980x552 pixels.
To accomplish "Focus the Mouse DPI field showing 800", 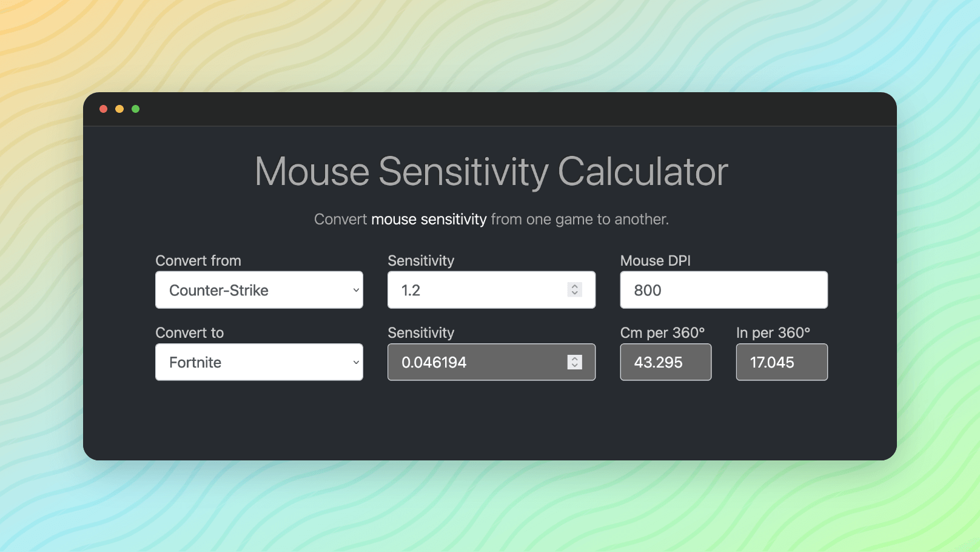I will pos(723,290).
